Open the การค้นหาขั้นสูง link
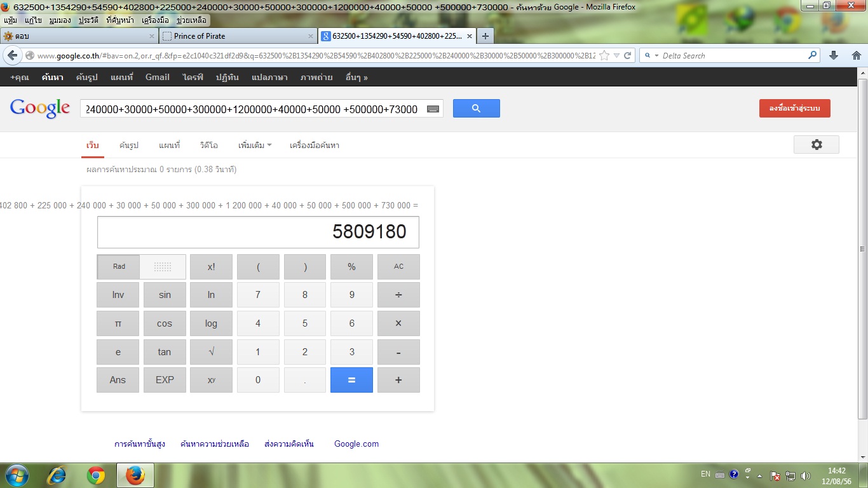Image resolution: width=868 pixels, height=488 pixels. pos(140,444)
